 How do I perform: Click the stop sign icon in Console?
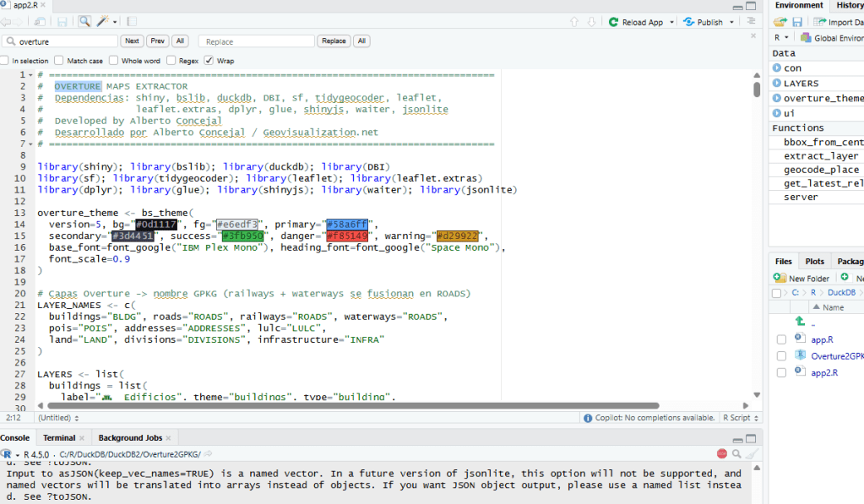(x=722, y=454)
